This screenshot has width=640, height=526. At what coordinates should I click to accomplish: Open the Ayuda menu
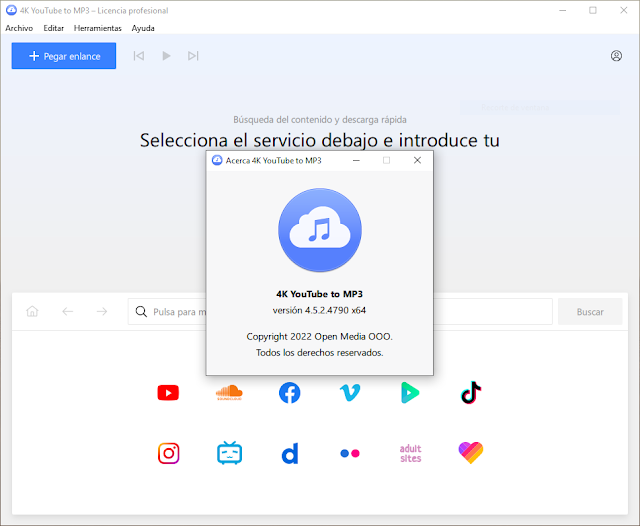(143, 28)
